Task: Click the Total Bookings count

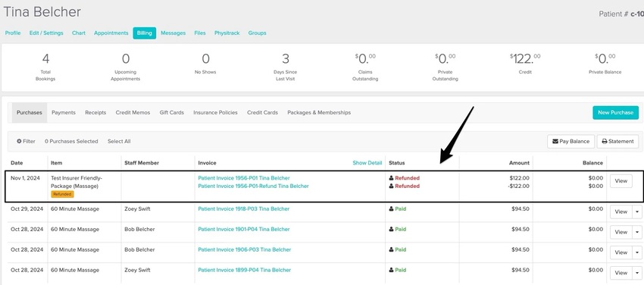Action: click(x=45, y=67)
